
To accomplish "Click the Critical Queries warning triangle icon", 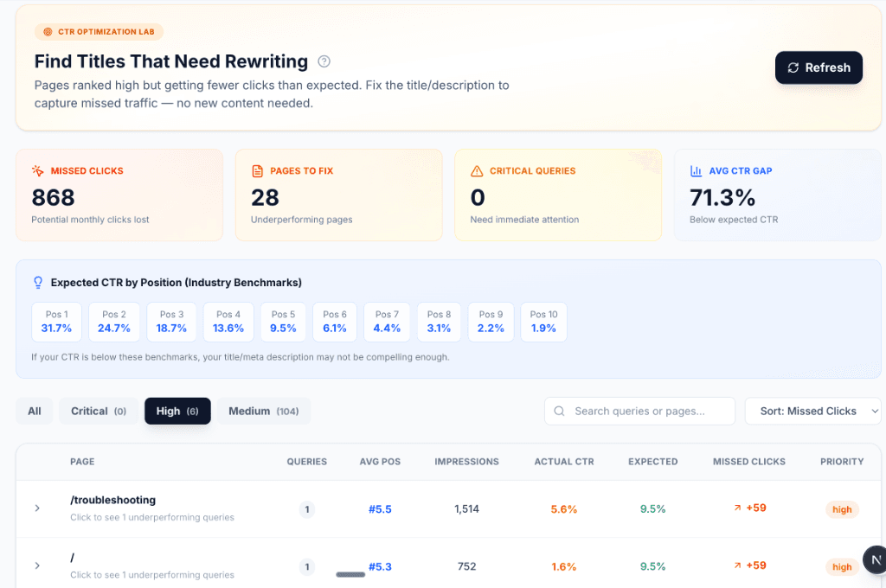I will coord(477,171).
